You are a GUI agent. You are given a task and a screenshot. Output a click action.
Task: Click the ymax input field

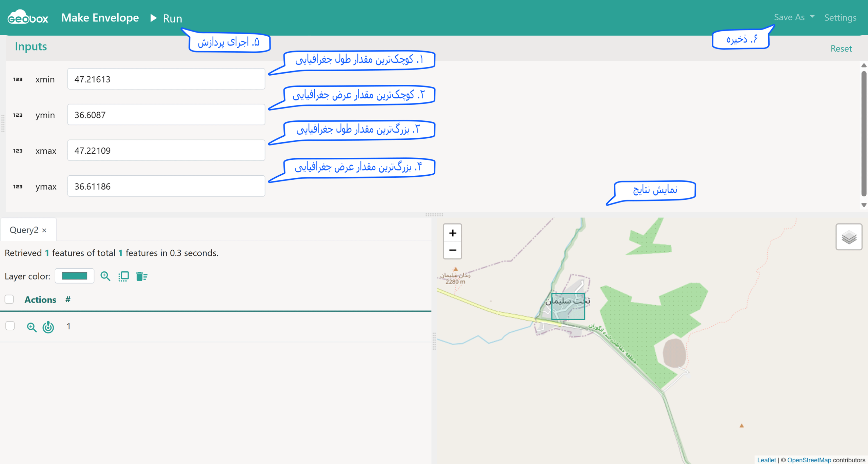click(x=166, y=186)
